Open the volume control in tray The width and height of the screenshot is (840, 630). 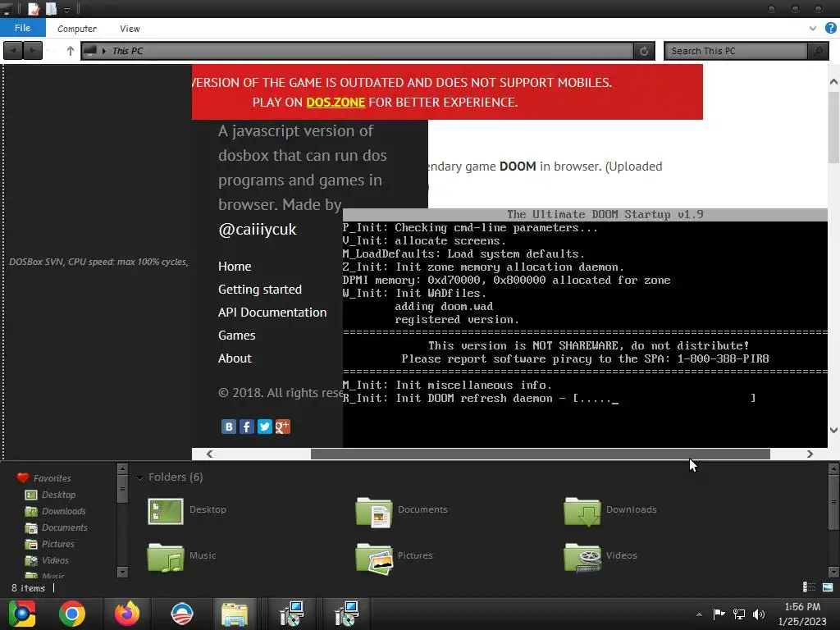click(759, 614)
